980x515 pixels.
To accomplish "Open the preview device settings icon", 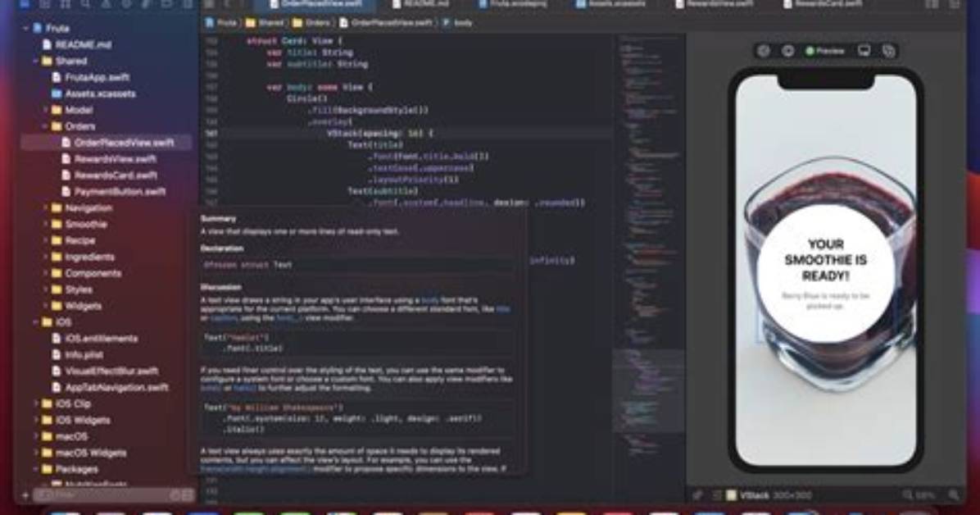I will click(x=864, y=52).
